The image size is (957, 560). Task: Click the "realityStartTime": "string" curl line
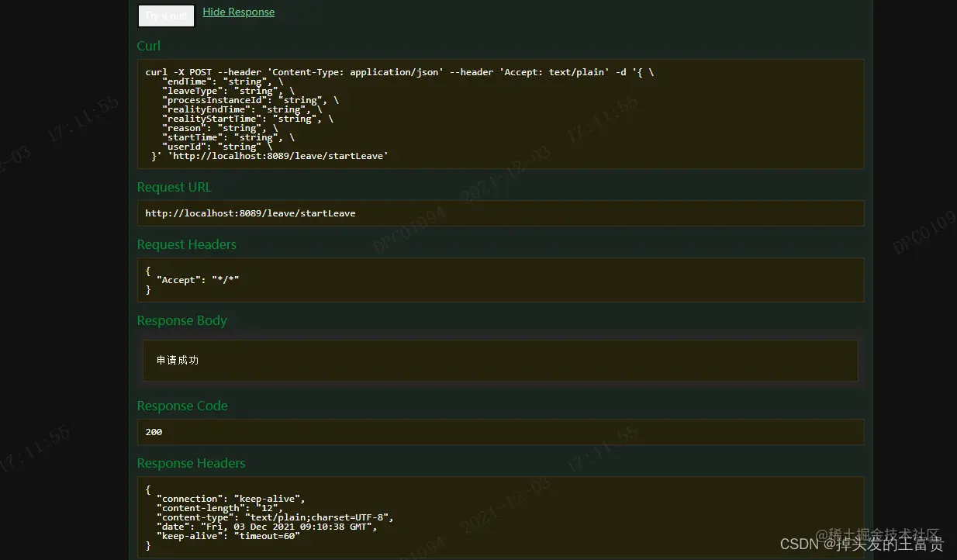tap(247, 119)
